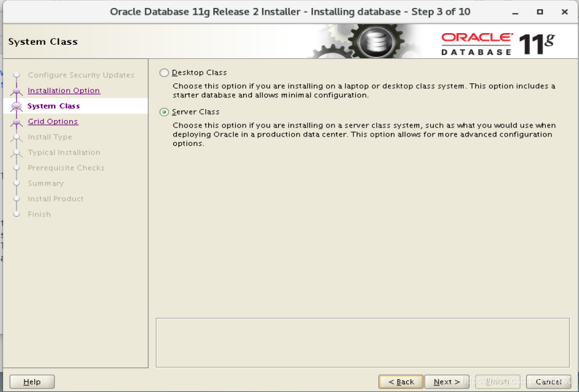The height and width of the screenshot is (392, 579).
Task: Click the empty message box at bottom
Action: pos(363,342)
